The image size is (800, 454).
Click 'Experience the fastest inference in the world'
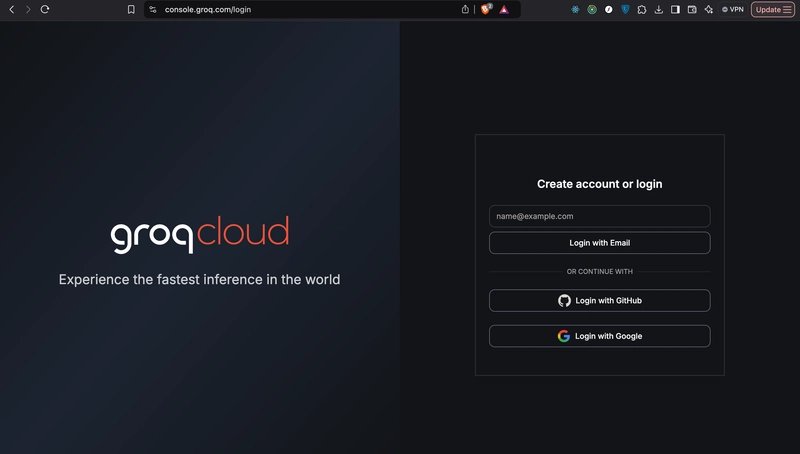(199, 280)
